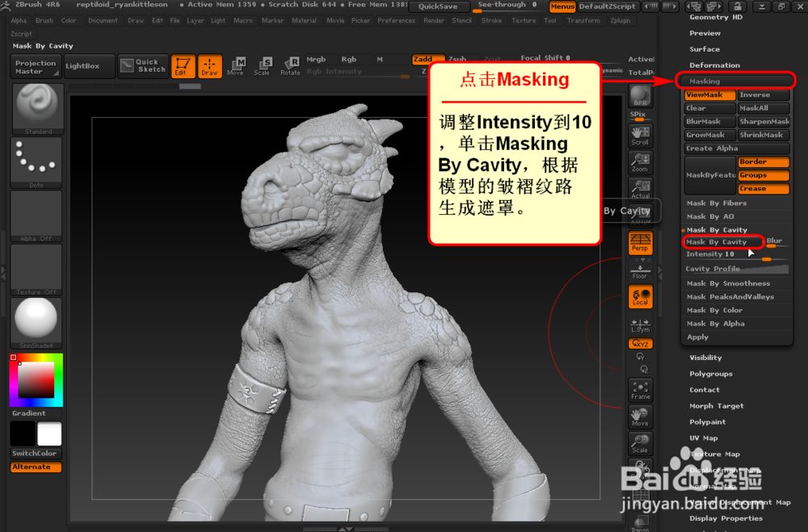Click the Zoom canvas icon

(641, 162)
